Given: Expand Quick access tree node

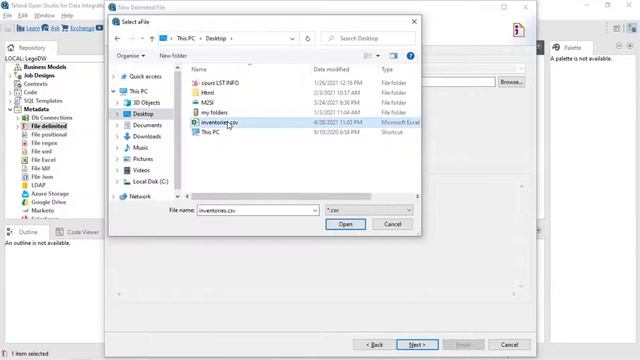Looking at the screenshot, I should tap(113, 76).
